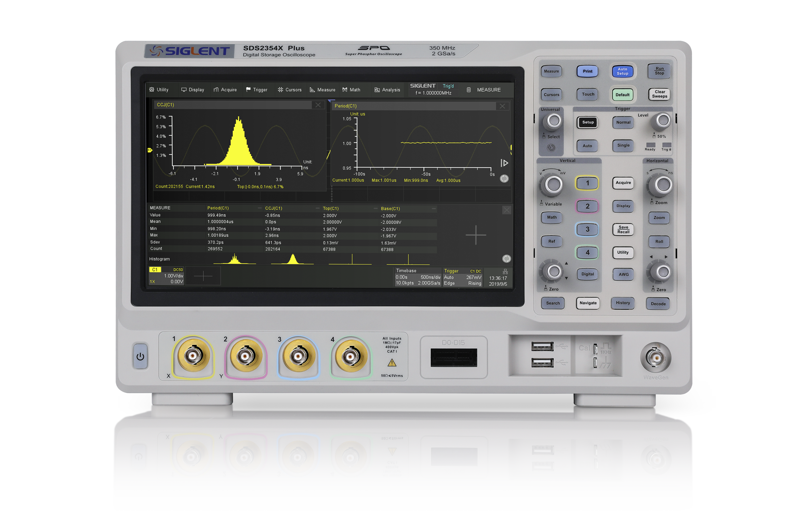Toggle channel 2 button

(587, 206)
